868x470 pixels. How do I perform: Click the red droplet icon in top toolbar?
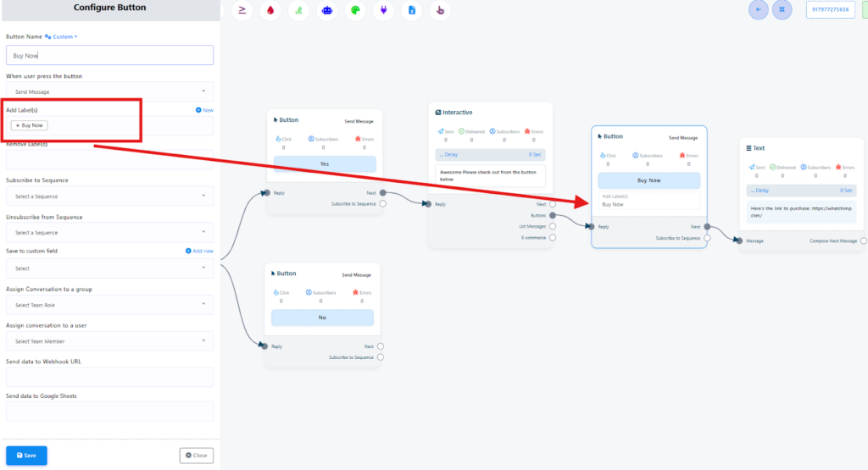coord(270,10)
